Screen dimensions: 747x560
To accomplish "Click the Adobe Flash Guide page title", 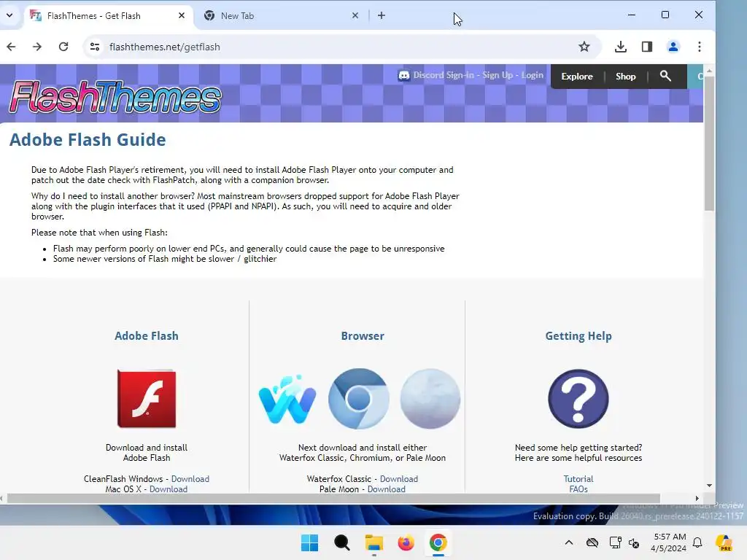I will pos(88,139).
